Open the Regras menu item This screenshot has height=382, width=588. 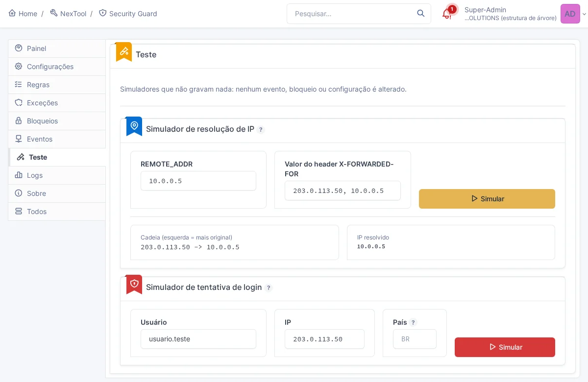57,85
